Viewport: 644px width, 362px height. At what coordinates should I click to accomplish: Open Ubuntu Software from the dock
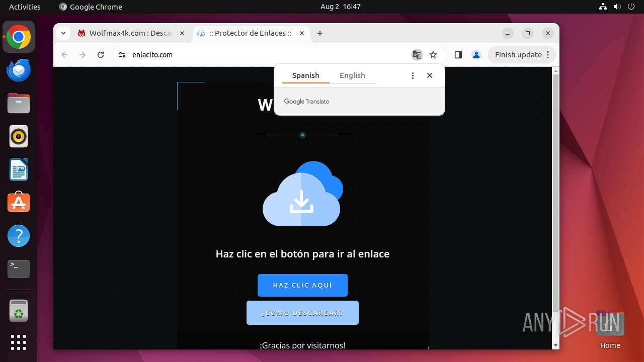click(x=19, y=203)
